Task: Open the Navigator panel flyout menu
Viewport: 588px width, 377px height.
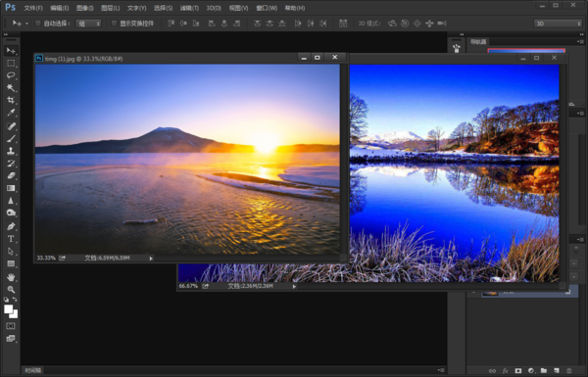Action: click(x=580, y=41)
